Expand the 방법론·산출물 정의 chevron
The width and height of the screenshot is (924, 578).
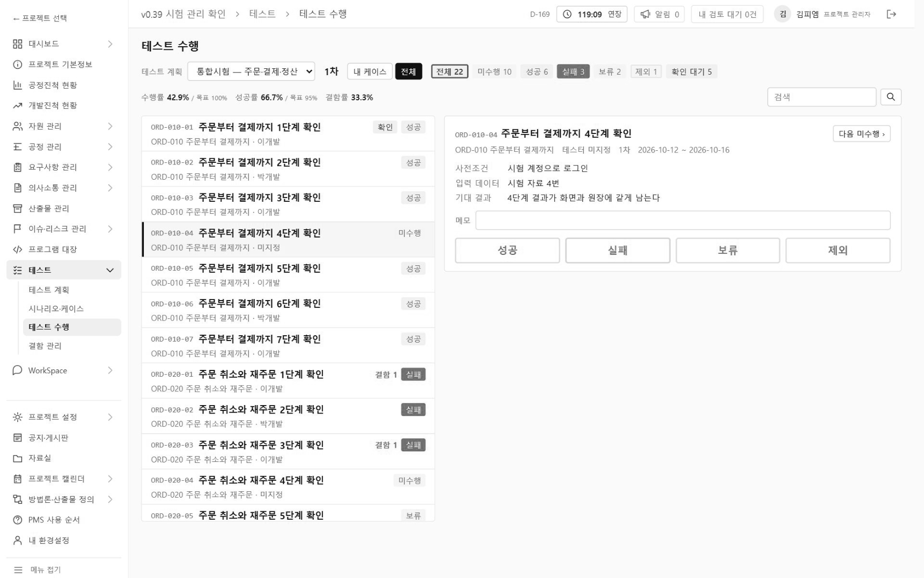110,499
